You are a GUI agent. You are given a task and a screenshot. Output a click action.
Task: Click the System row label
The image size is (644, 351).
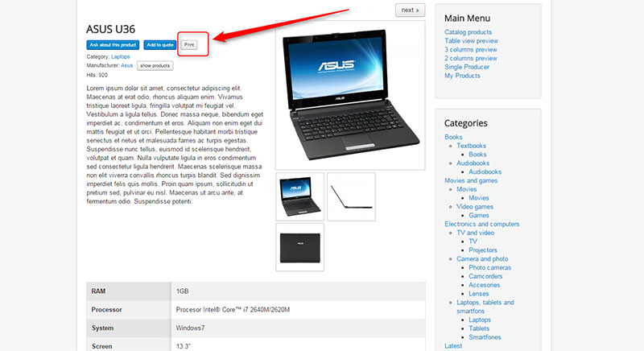[102, 328]
